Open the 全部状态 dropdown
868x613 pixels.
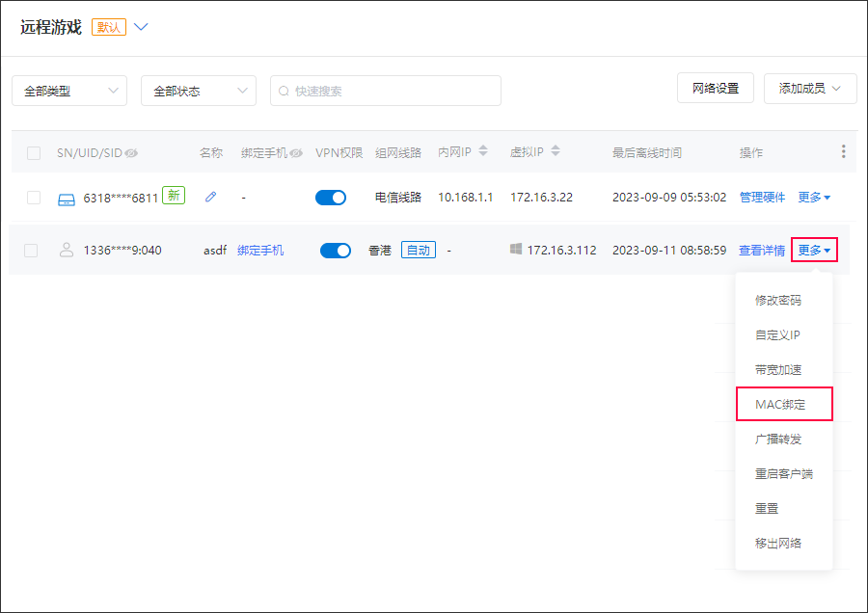[198, 90]
